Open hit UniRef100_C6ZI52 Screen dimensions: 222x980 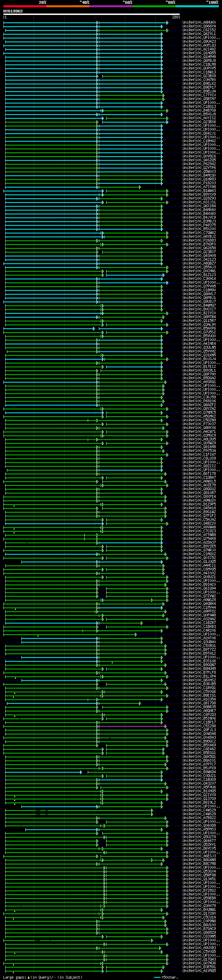pyautogui.click(x=199, y=30)
